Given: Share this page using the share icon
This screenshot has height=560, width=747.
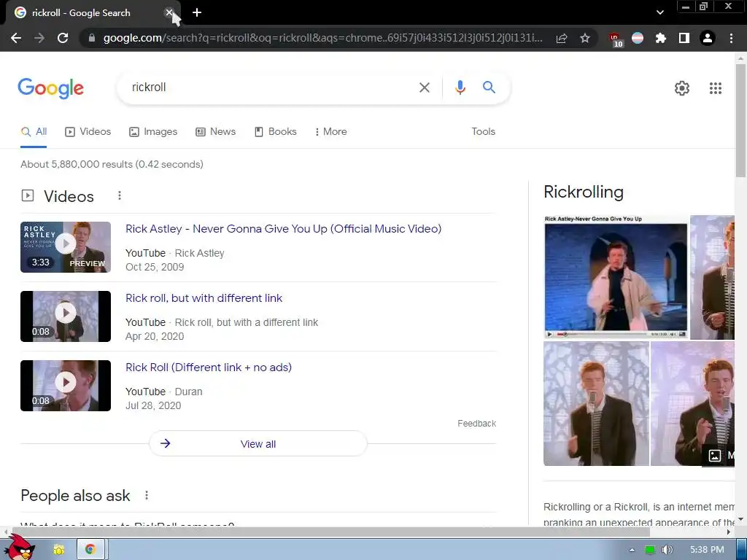Looking at the screenshot, I should 562,38.
